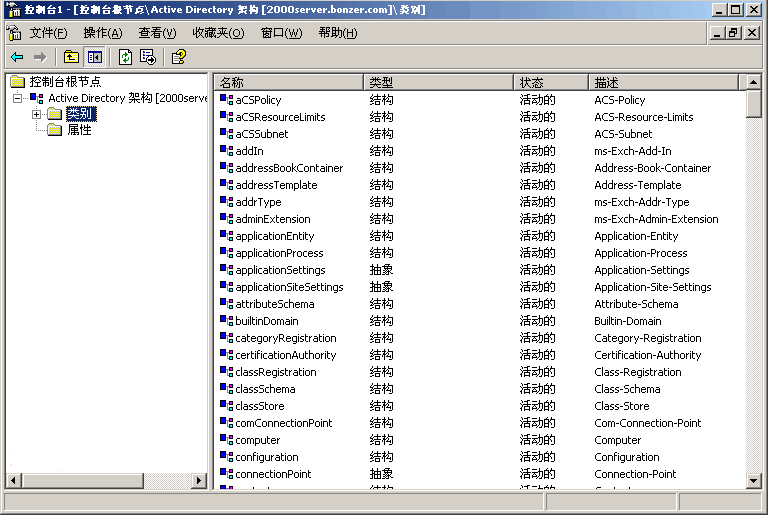Click the Forward arrow toolbar icon
The width and height of the screenshot is (768, 518).
[x=40, y=57]
